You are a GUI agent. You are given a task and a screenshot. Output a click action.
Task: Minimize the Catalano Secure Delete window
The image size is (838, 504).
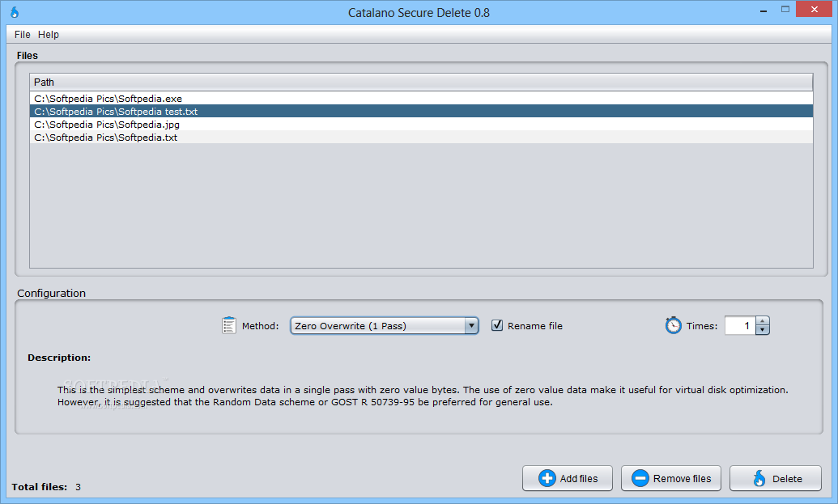tap(764, 11)
